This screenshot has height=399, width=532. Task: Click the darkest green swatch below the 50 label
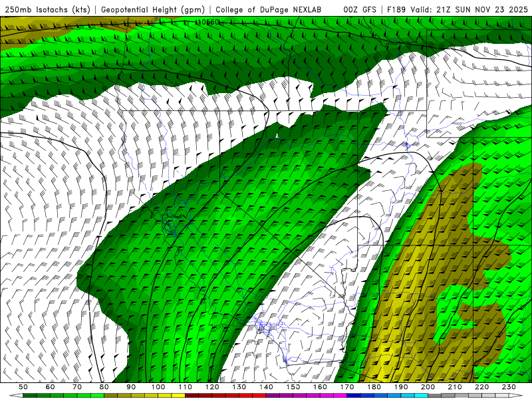tap(30, 396)
